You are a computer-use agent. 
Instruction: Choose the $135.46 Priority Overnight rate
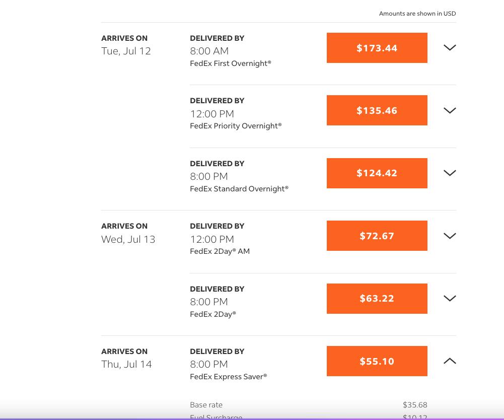(377, 110)
